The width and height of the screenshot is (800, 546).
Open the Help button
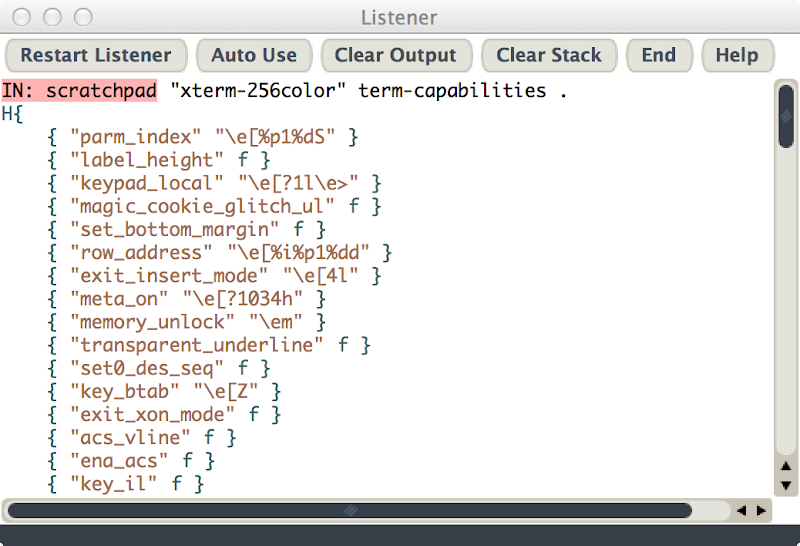pyautogui.click(x=737, y=55)
